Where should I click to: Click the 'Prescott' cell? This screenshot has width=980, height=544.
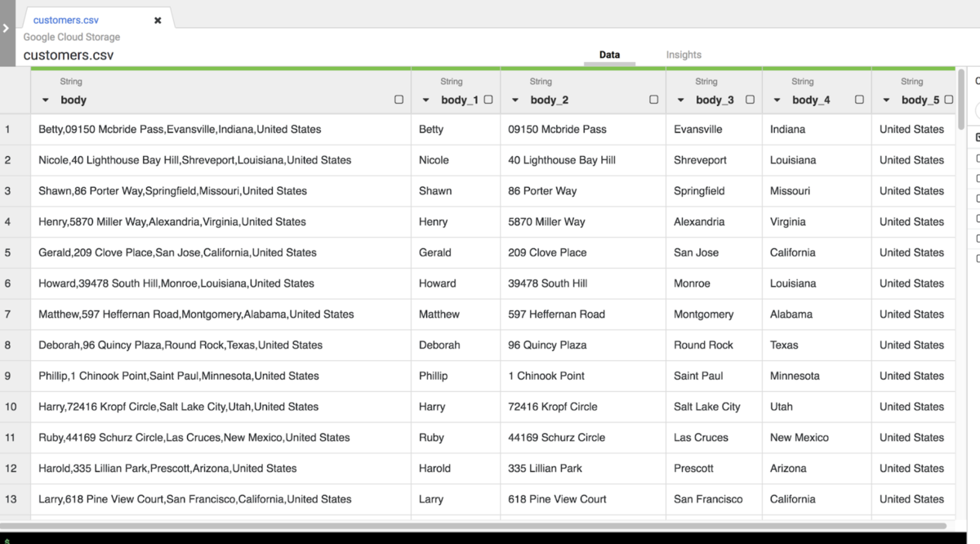click(x=714, y=468)
